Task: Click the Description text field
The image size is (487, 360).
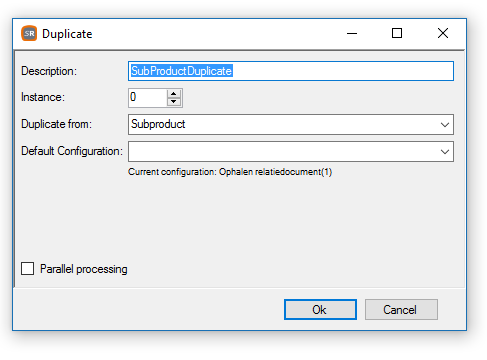Action: [291, 71]
